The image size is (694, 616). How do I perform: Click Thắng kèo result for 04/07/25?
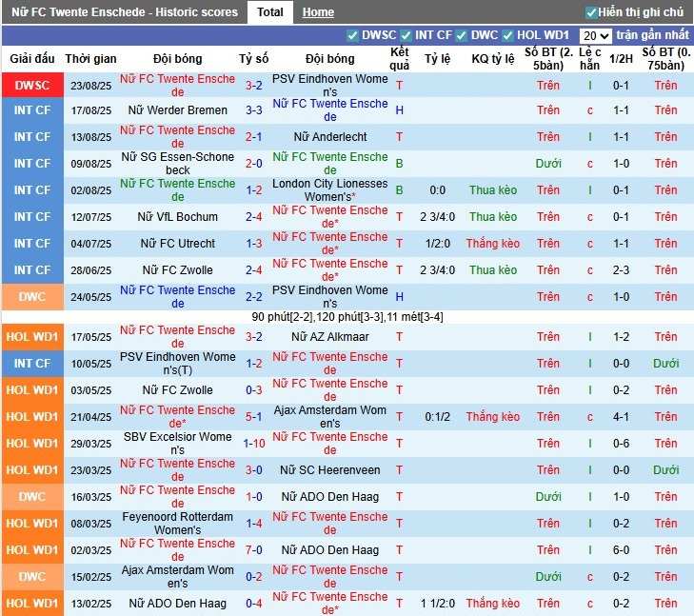(492, 244)
